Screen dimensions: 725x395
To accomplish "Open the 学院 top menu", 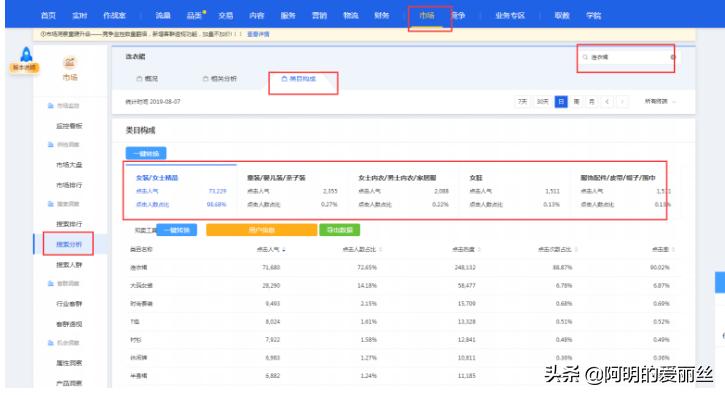I will coord(594,16).
